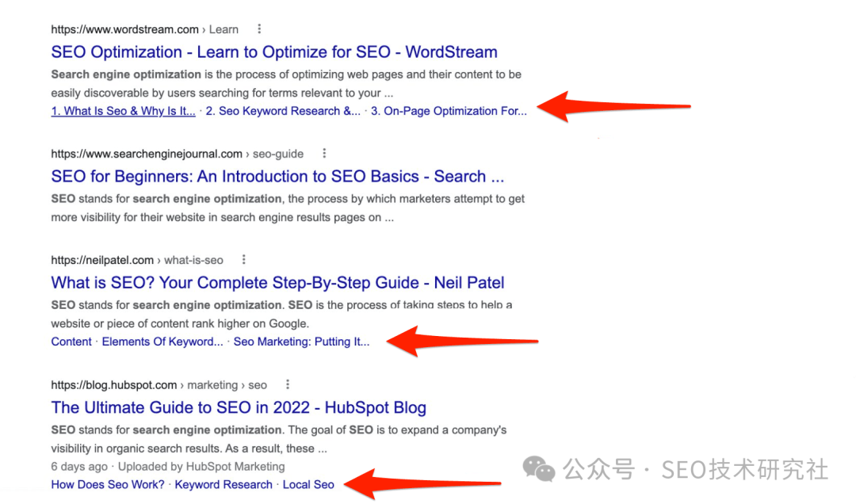Image resolution: width=856 pixels, height=504 pixels.
Task: Follow '2. Seo Keyword Research &...' sitelink
Action: point(283,111)
